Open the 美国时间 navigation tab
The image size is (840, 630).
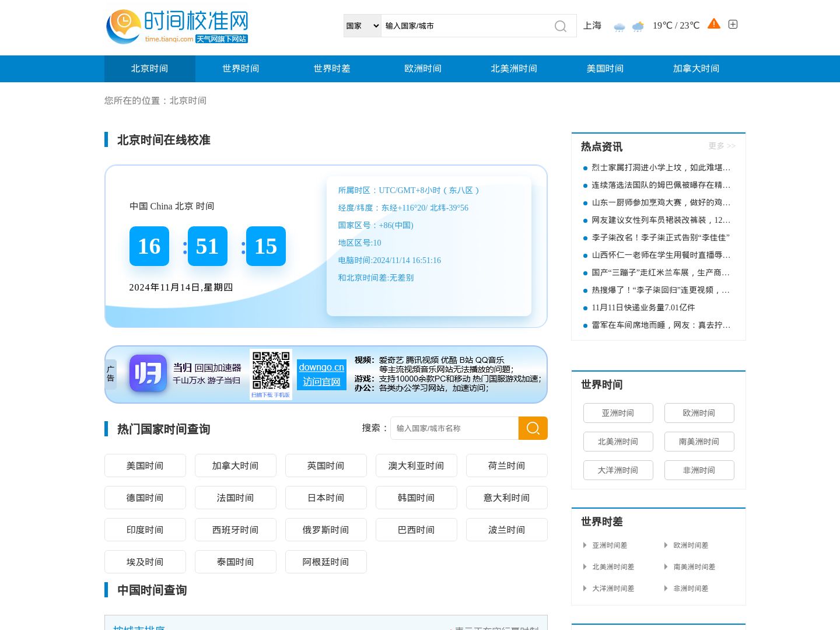pos(605,69)
